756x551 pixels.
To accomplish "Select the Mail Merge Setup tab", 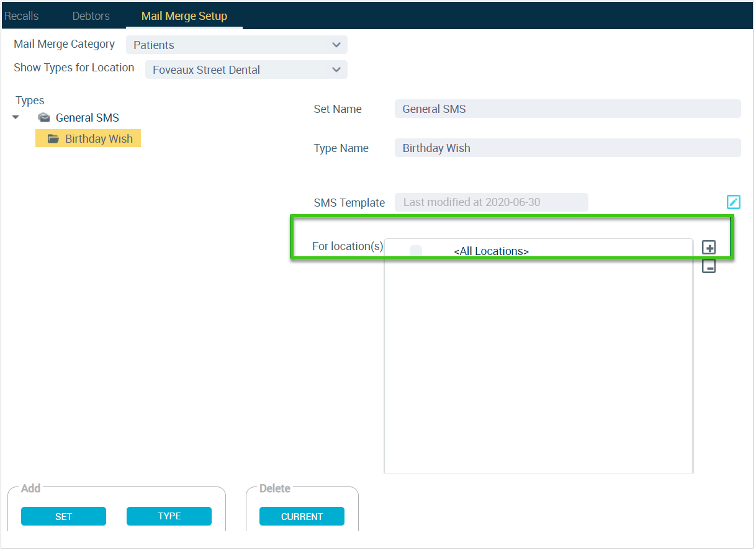I will [x=184, y=16].
